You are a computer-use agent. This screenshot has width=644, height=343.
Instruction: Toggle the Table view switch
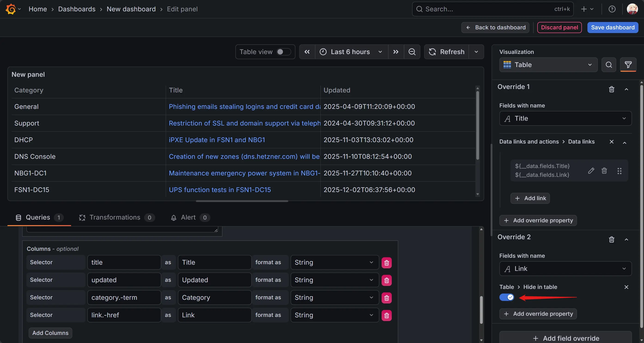(x=283, y=52)
